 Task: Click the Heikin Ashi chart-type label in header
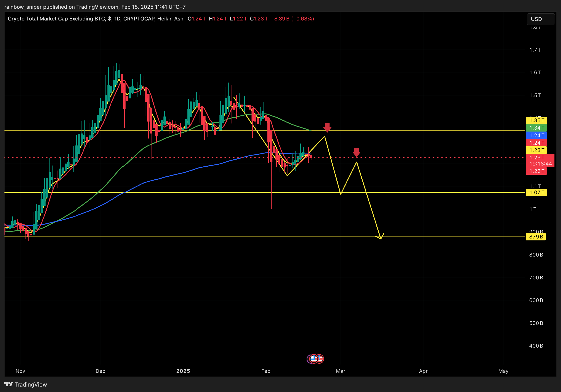171,19
